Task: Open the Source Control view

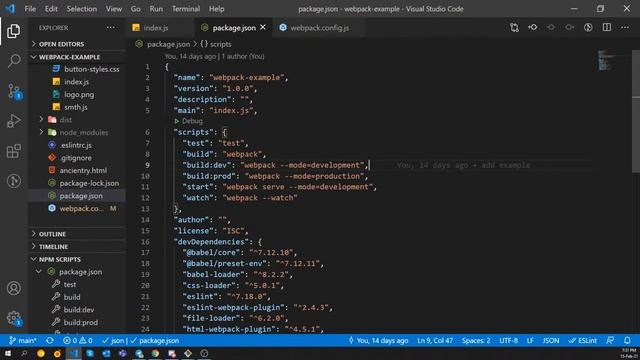Action: click(14, 91)
